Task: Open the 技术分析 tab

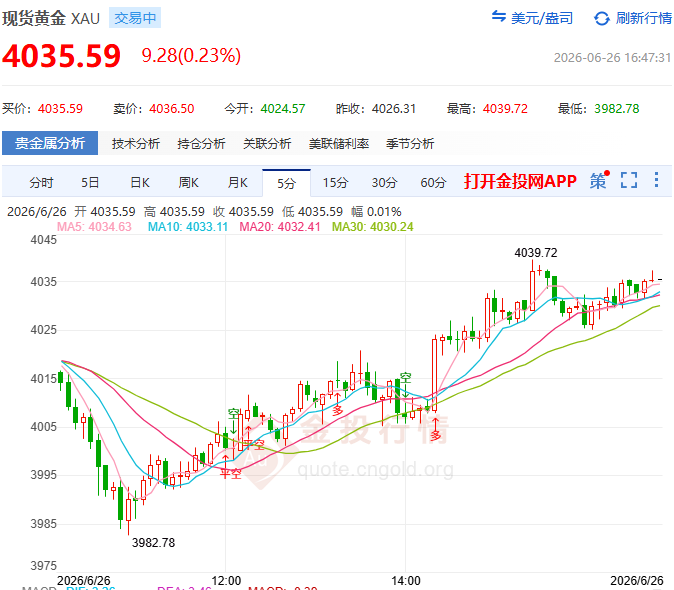Action: (x=136, y=144)
